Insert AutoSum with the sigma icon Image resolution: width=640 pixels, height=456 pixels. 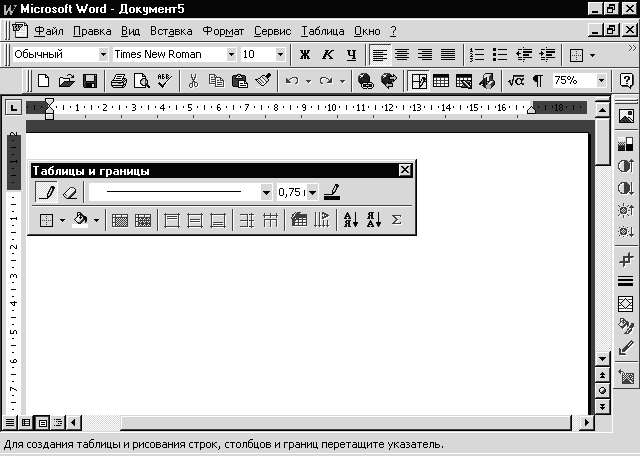396,220
